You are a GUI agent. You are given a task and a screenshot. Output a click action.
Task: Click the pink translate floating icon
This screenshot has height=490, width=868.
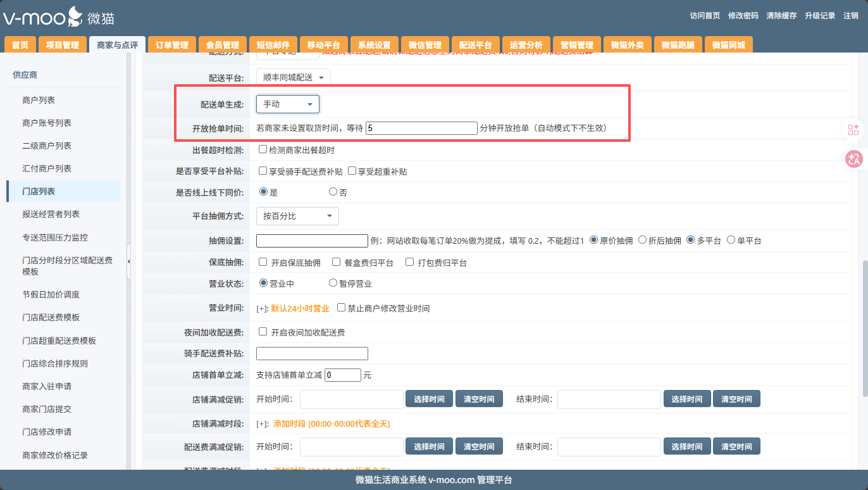pos(853,159)
